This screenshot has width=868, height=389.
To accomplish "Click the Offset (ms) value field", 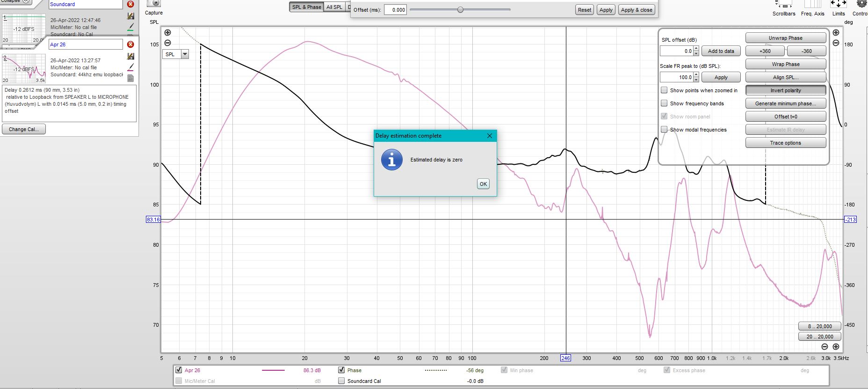I will 395,10.
